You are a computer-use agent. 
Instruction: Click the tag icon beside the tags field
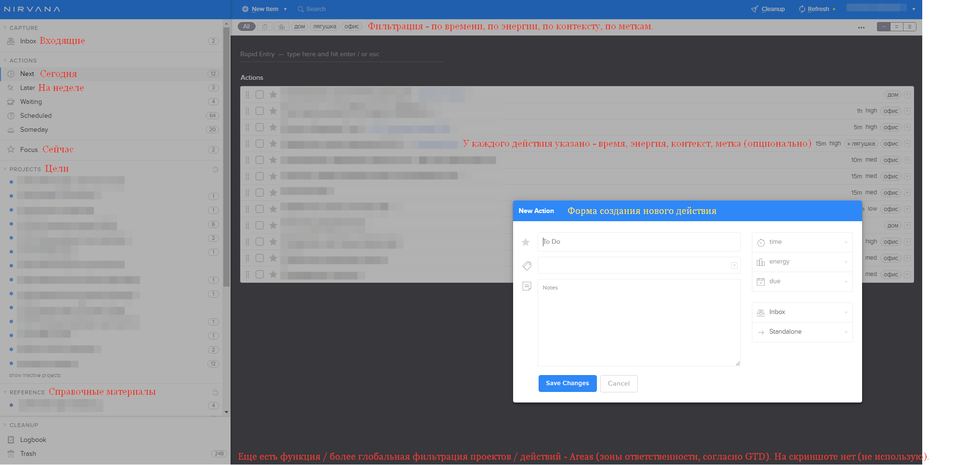527,265
